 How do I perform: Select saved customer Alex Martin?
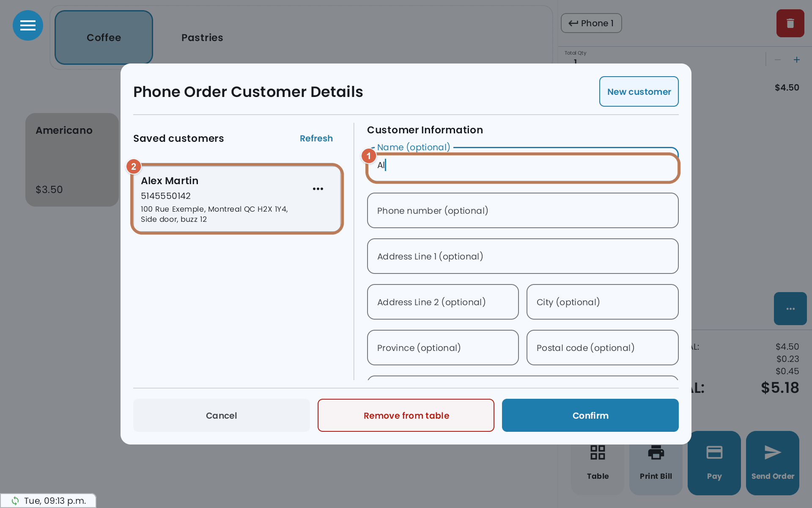click(x=237, y=199)
